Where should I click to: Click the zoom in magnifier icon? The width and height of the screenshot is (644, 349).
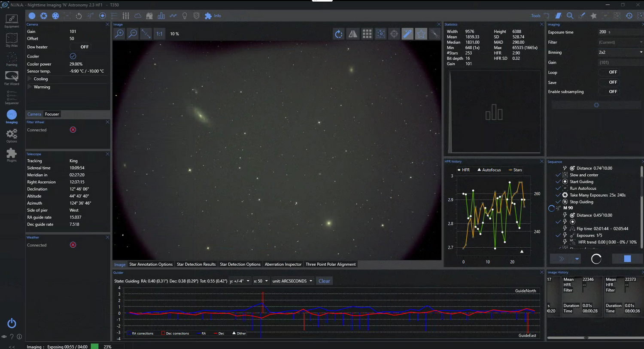coord(119,33)
